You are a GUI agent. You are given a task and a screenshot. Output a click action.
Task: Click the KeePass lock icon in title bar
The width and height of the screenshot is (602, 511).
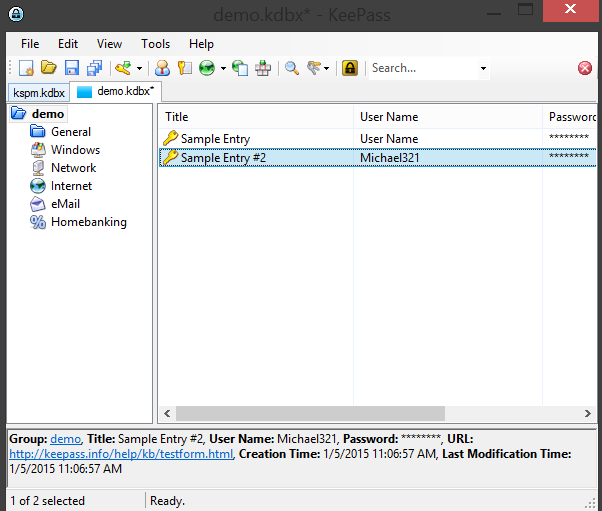[16, 14]
